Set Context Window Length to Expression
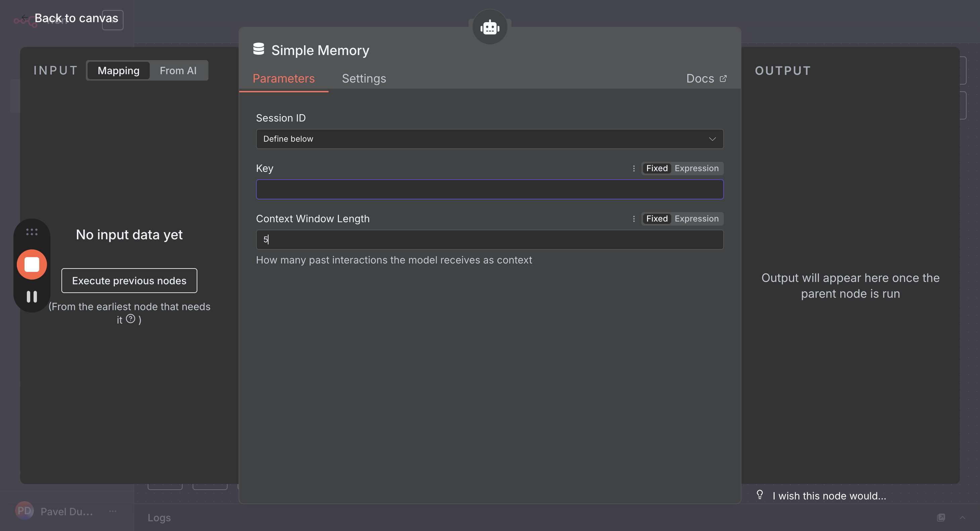 coord(696,219)
